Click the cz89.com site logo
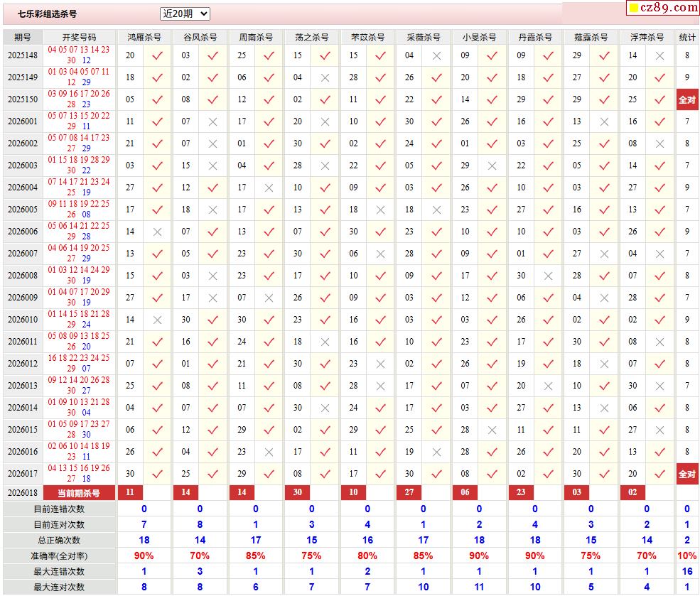 [662, 8]
